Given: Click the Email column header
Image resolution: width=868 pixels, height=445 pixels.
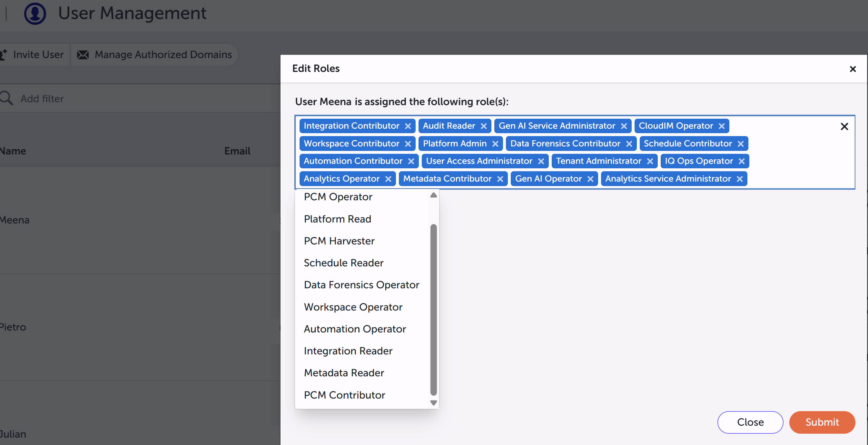Looking at the screenshot, I should (237, 151).
